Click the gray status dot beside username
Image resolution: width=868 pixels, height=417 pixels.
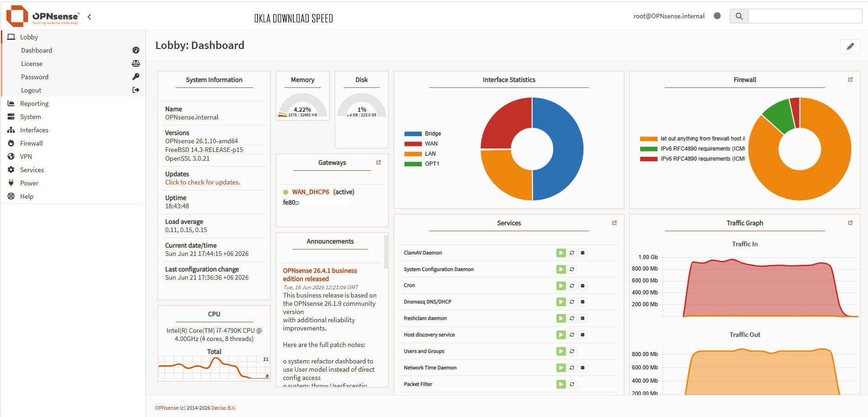[717, 16]
